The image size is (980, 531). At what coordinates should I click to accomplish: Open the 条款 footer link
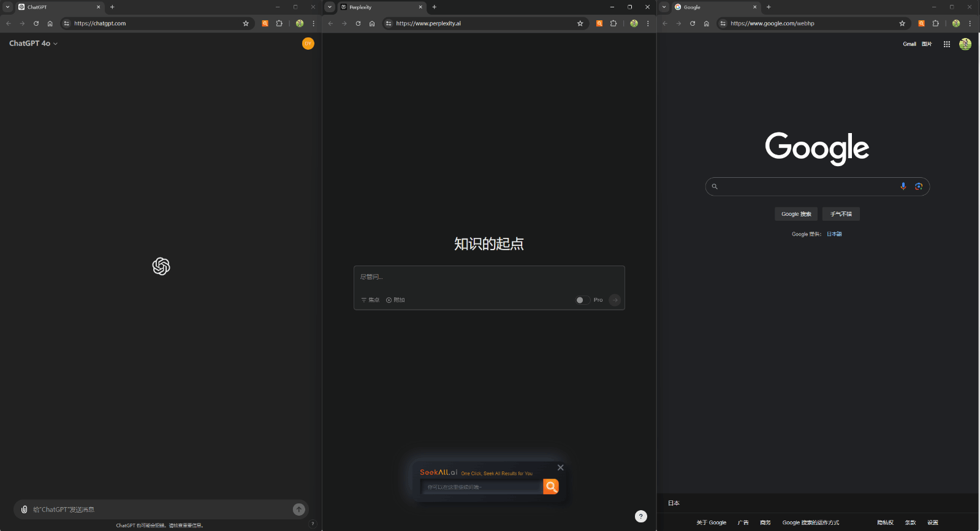(x=911, y=523)
